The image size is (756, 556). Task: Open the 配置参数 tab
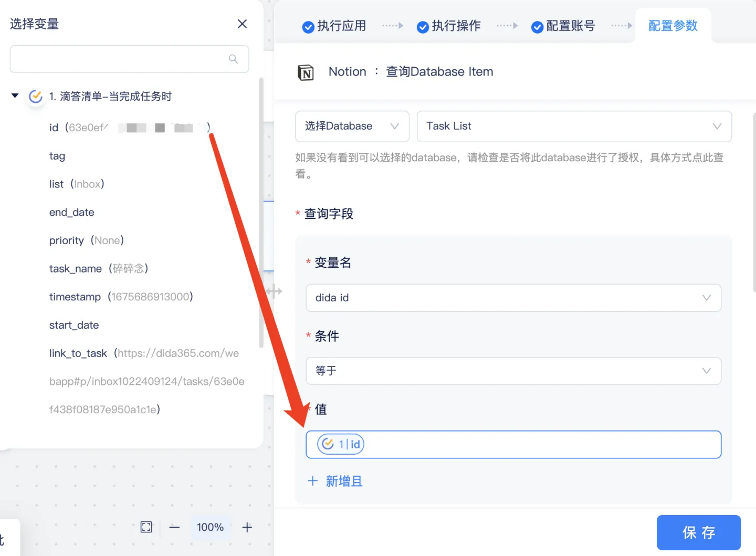(673, 26)
